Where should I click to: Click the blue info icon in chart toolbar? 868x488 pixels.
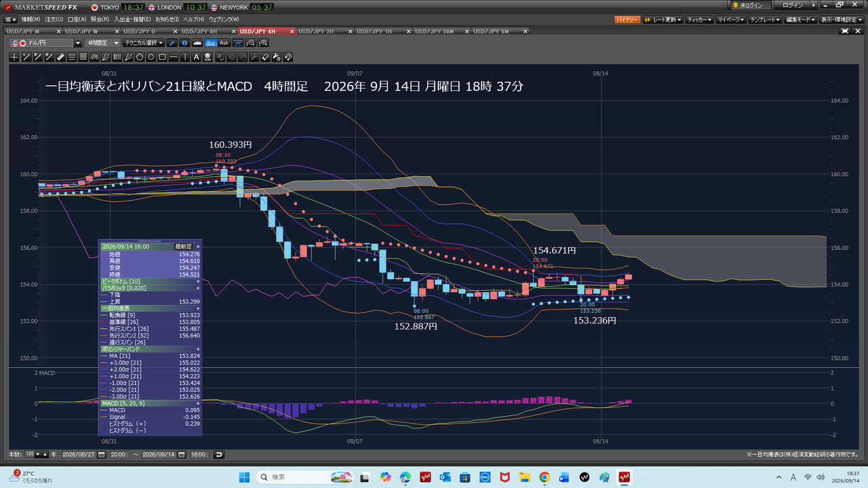(185, 43)
